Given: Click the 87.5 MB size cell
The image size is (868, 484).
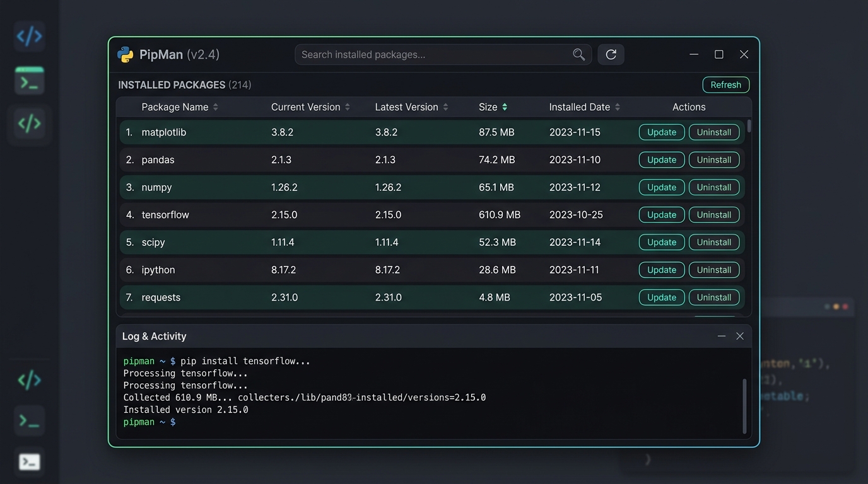Looking at the screenshot, I should pyautogui.click(x=496, y=132).
